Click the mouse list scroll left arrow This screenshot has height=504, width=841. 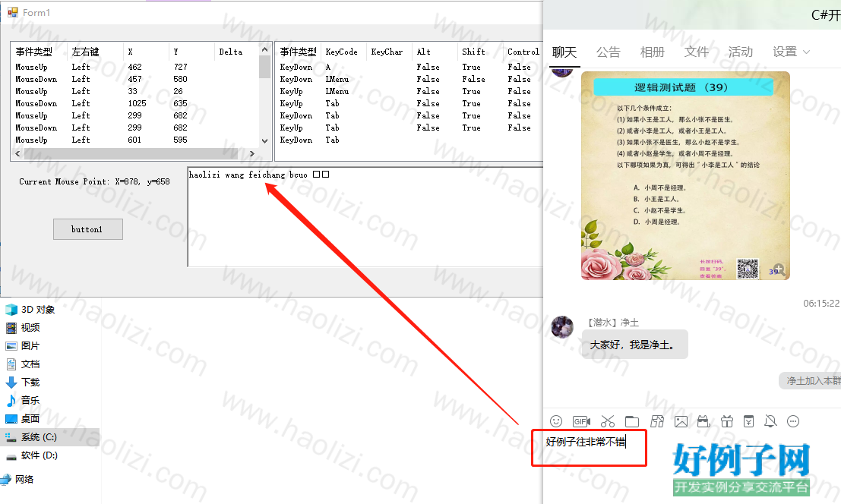point(17,154)
